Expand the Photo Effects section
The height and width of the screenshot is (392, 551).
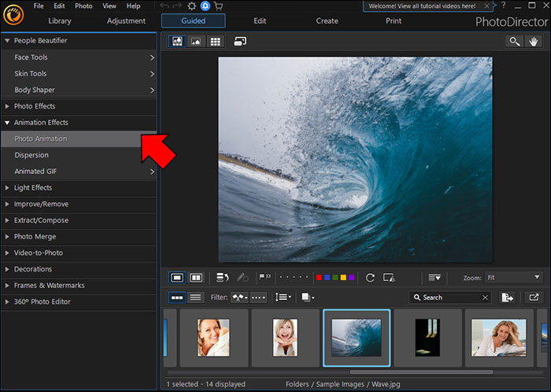click(79, 106)
